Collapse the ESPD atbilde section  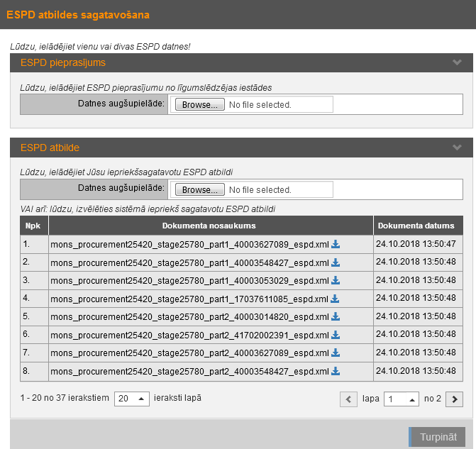pyautogui.click(x=457, y=148)
